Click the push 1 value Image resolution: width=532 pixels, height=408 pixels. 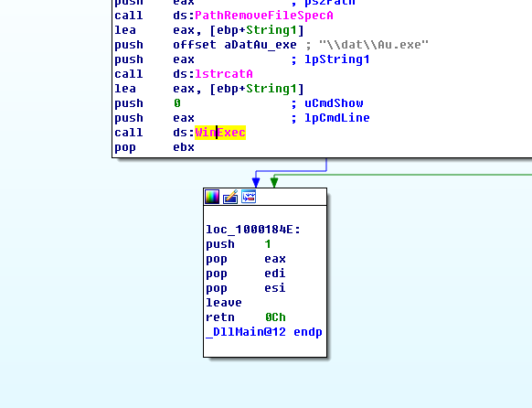pyautogui.click(x=268, y=244)
